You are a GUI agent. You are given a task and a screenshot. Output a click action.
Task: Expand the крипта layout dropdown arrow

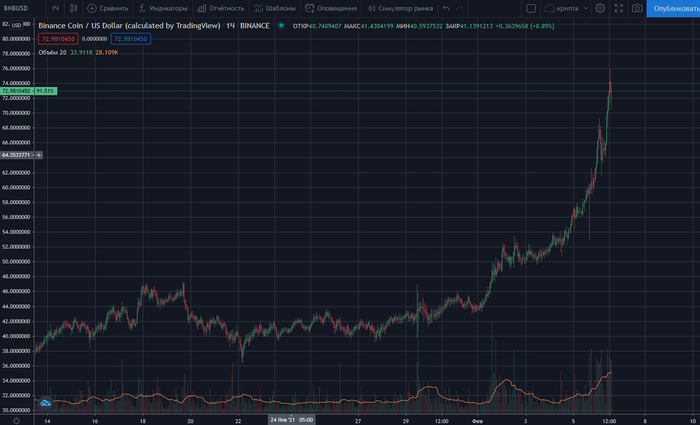pyautogui.click(x=586, y=8)
